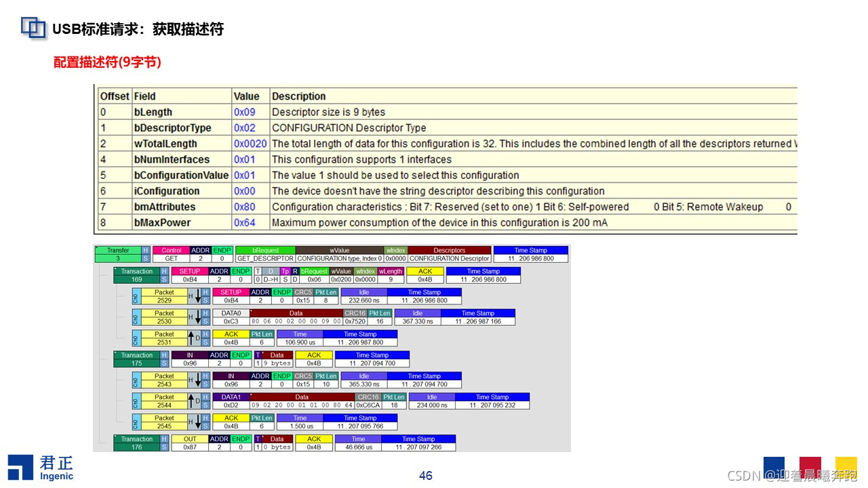Click Idle 367.330 ns cell

(418, 317)
